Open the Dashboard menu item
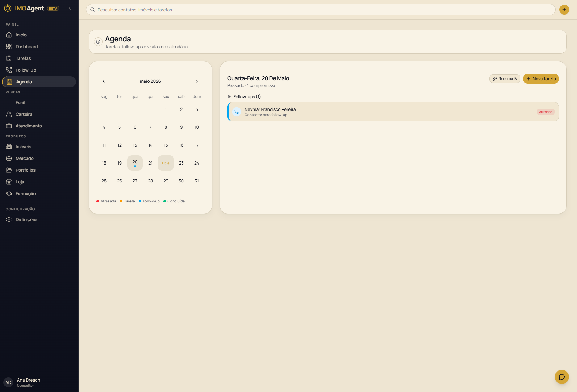 [x=39, y=47]
